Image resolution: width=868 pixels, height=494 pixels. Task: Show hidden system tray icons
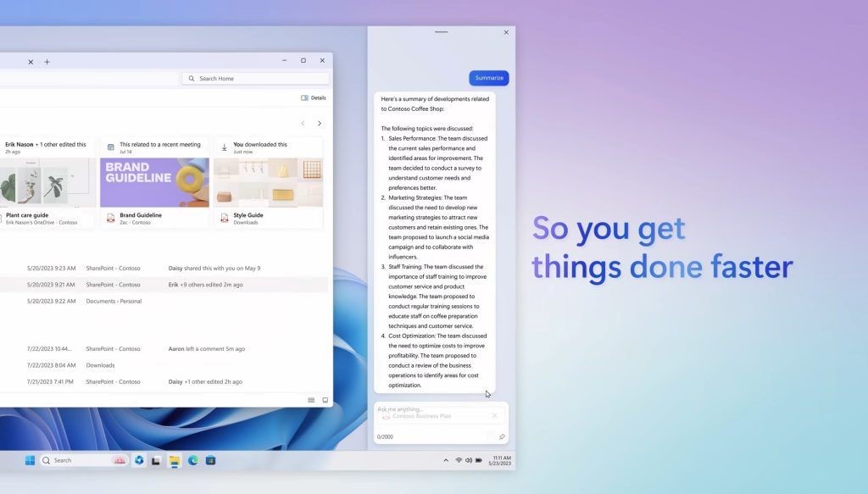[x=446, y=460]
